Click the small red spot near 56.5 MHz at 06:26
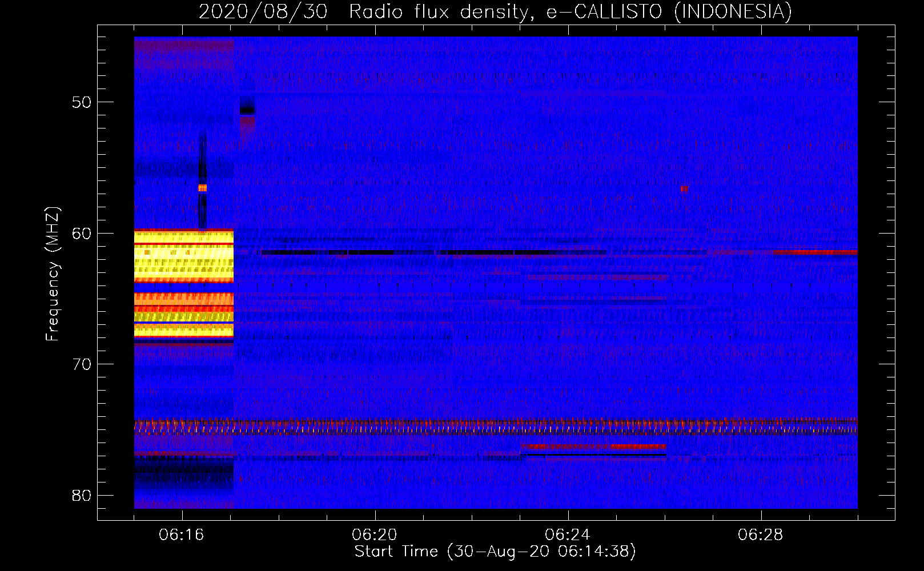This screenshot has height=571, width=924. [x=684, y=188]
